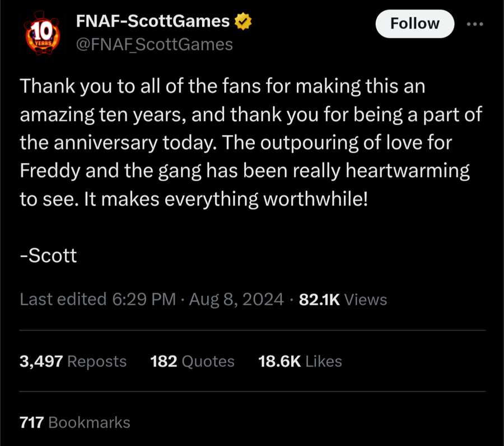The height and width of the screenshot is (446, 504).
Task: Open the three-dot more options menu
Action: click(x=475, y=24)
